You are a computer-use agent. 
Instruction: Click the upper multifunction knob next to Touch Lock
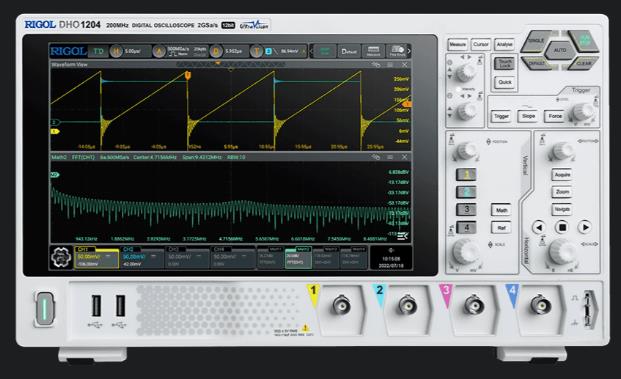pos(465,72)
